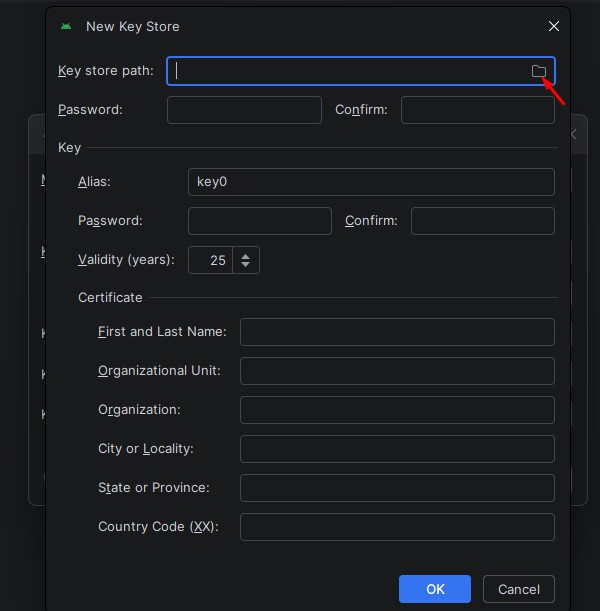Select the key store Password field
The image size is (600, 611).
[244, 110]
